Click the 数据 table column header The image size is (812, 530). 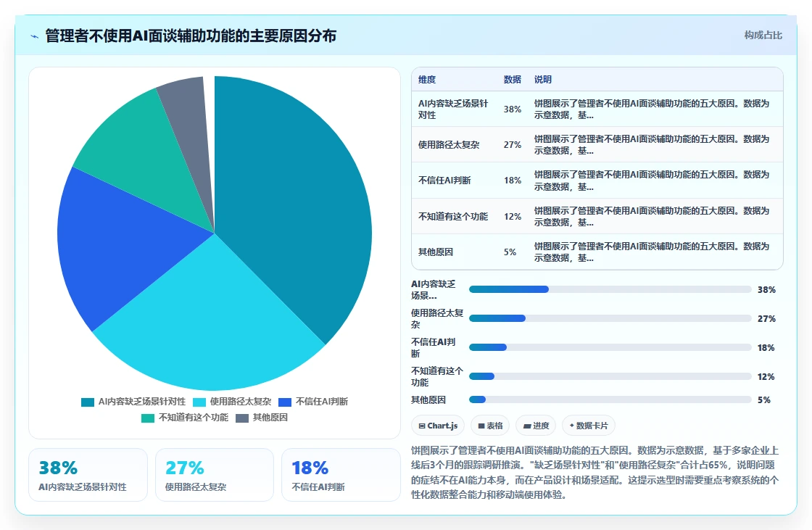point(512,79)
